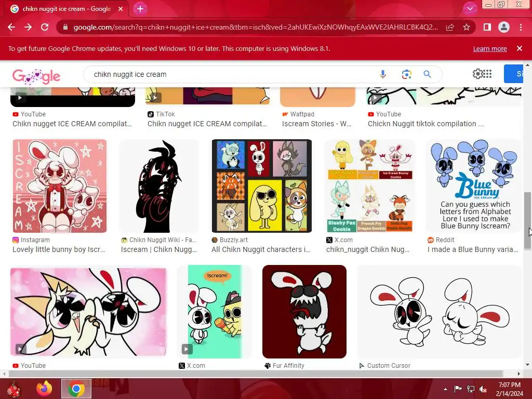Click the scroll down arrow on vertical bar
Screen dimensions: 532x399
[x=527, y=365]
